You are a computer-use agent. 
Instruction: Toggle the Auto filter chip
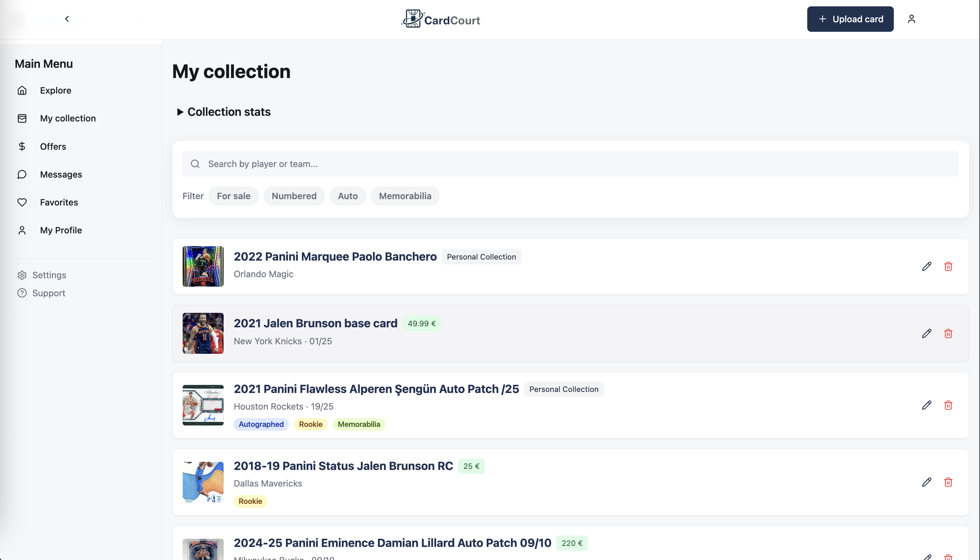click(x=347, y=196)
